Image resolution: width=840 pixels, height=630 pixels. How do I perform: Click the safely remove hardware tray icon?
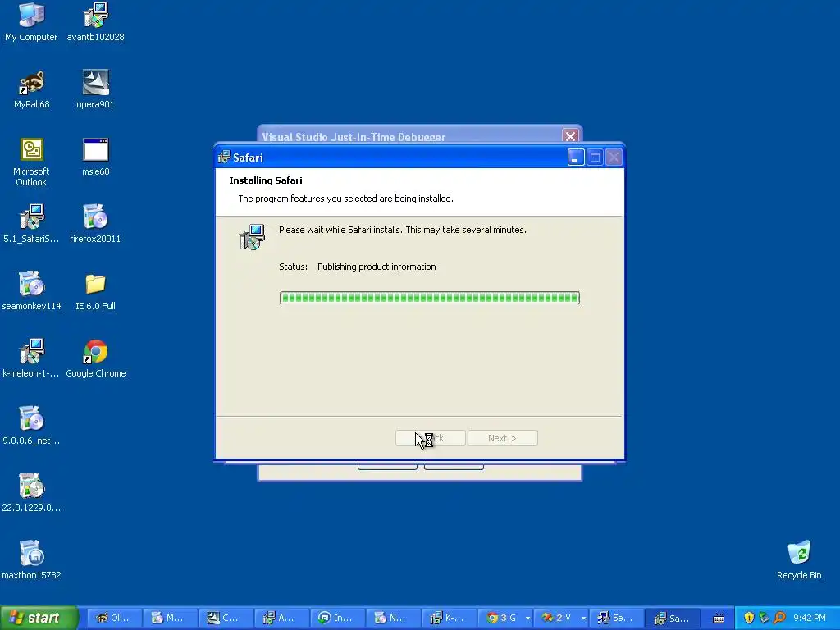click(764, 618)
